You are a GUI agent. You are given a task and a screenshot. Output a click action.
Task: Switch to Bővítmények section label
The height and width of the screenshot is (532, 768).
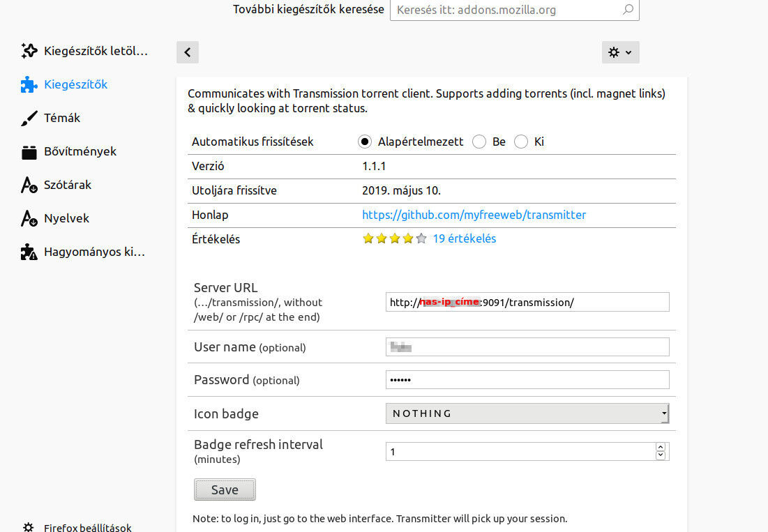pyautogui.click(x=80, y=152)
